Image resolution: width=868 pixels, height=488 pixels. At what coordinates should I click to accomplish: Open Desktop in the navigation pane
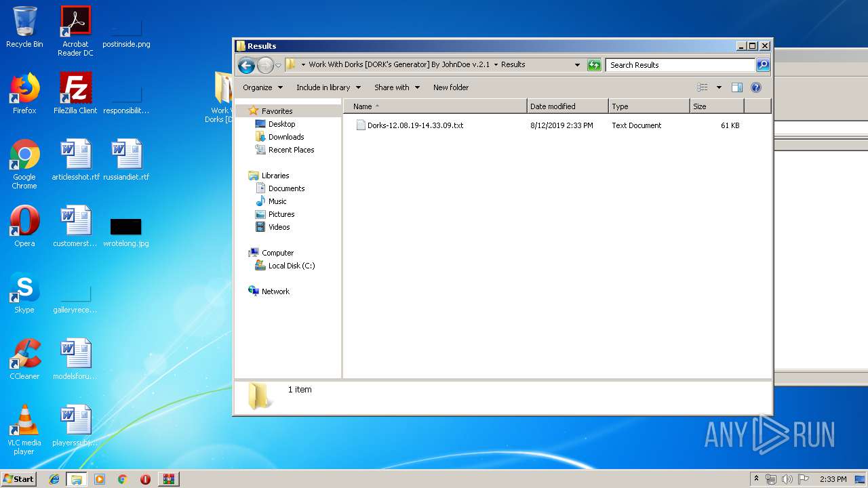[x=281, y=124]
